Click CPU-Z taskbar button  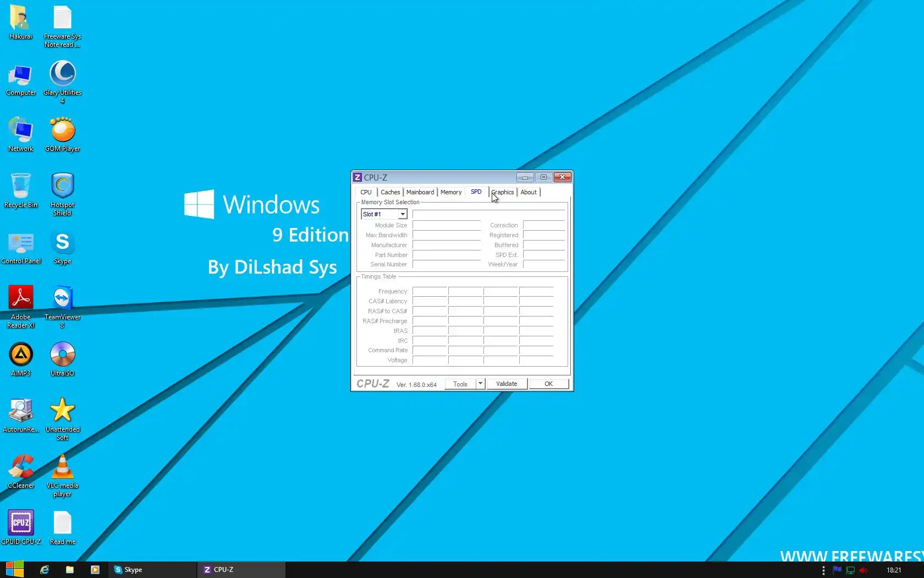tap(241, 570)
